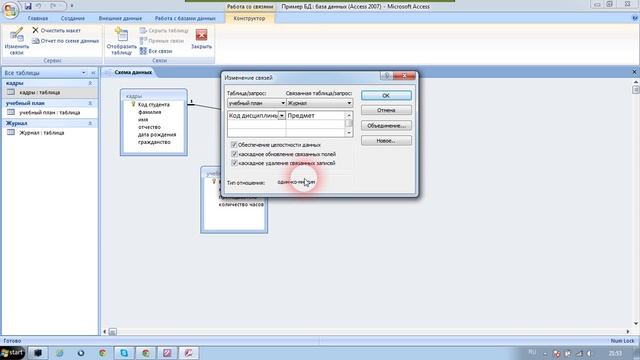Screen dimensions: 640x360
Task: Open Связанная таблица Журнал combo box
Action: point(319,103)
